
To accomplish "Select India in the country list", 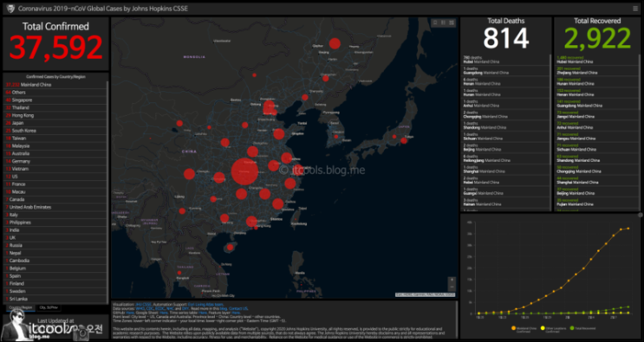I will tap(55, 230).
